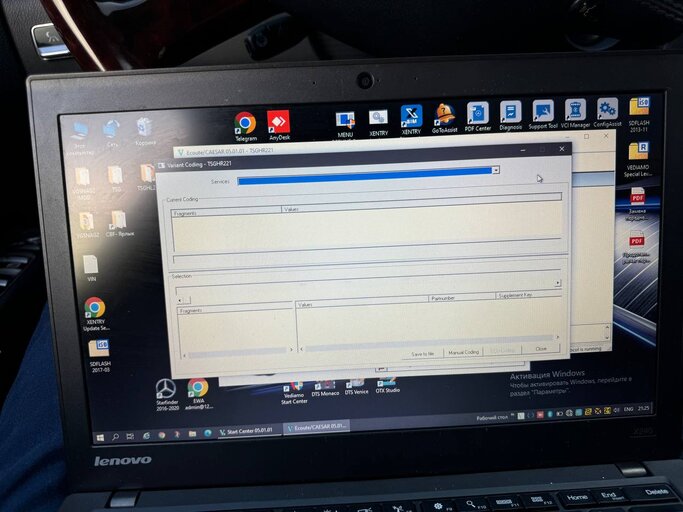The width and height of the screenshot is (683, 512).
Task: Click the Manual Coding button
Action: [463, 352]
